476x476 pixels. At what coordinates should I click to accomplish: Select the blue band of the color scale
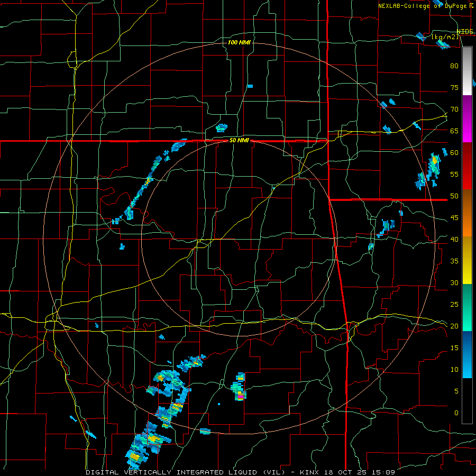(467, 354)
